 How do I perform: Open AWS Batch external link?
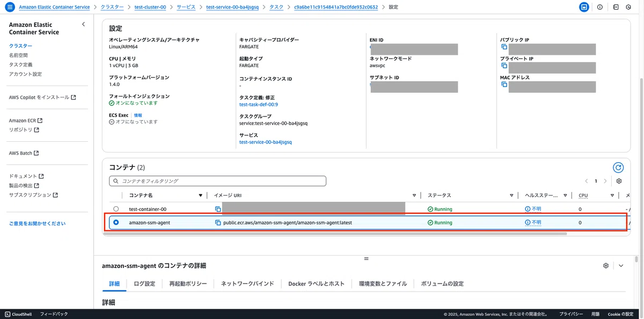[24, 153]
